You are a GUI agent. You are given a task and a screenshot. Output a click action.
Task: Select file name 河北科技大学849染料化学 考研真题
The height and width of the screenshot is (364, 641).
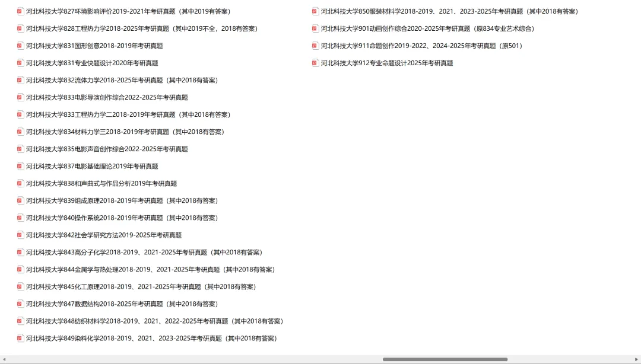coord(152,338)
